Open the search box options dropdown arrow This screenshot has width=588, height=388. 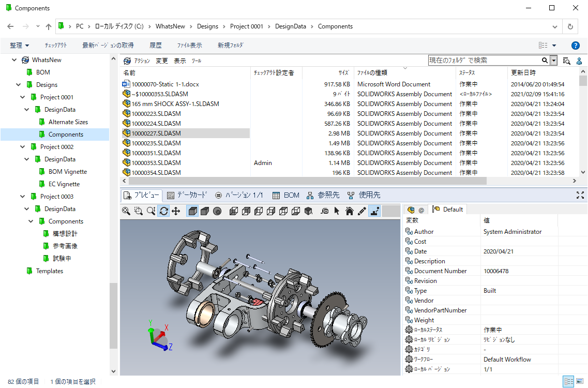tap(554, 61)
